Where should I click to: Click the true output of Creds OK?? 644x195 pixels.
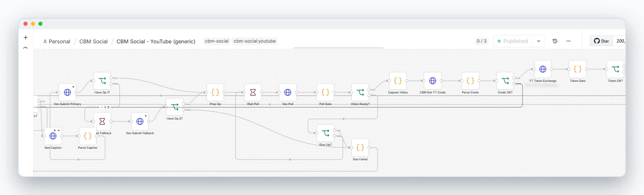(x=514, y=78)
